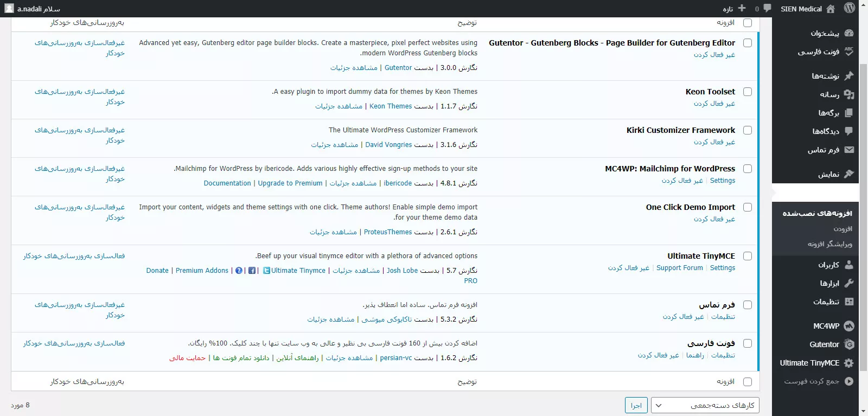The width and height of the screenshot is (868, 416).
Task: Check the Ultimate TinyMCE plugin checkbox
Action: tap(748, 256)
